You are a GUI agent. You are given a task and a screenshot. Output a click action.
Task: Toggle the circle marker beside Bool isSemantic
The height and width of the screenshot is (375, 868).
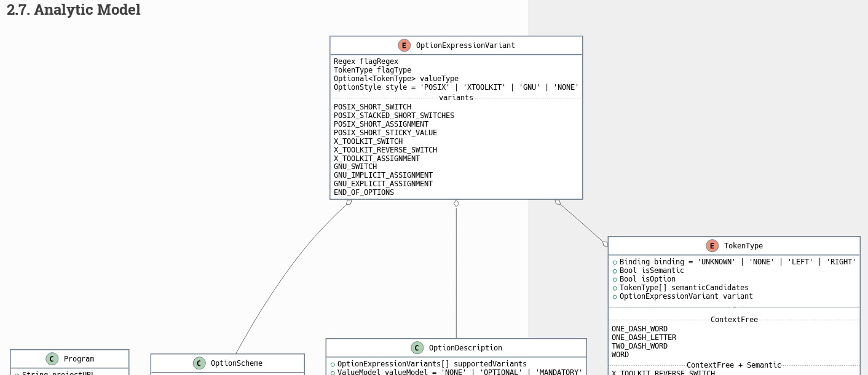tap(615, 270)
